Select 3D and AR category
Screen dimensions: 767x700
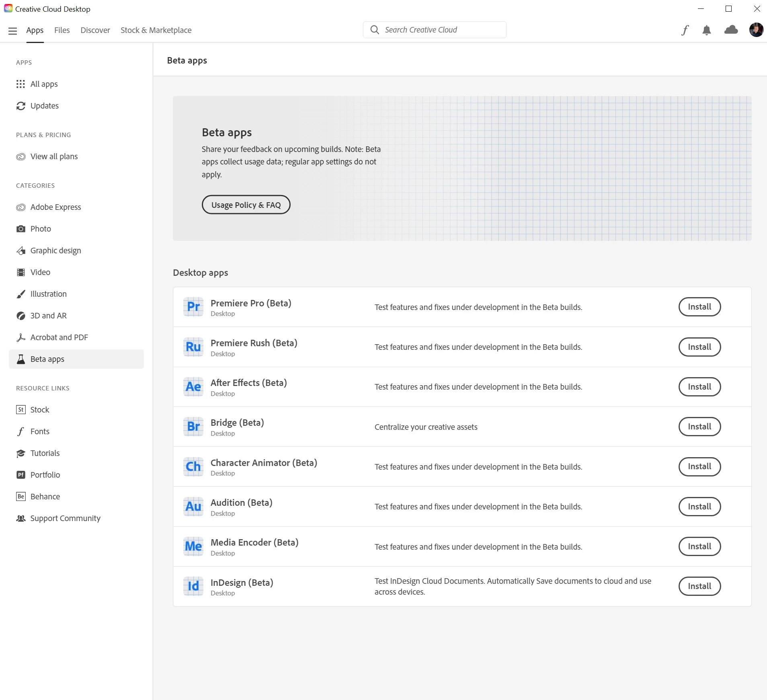click(76, 316)
